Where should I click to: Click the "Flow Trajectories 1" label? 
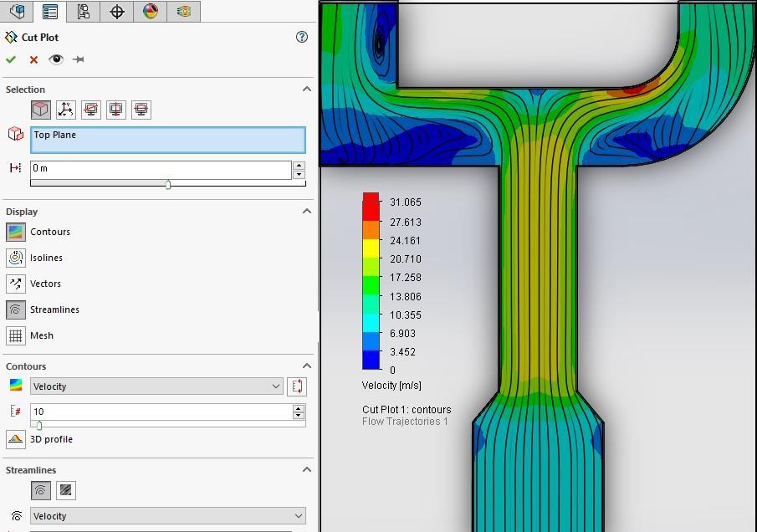[405, 422]
